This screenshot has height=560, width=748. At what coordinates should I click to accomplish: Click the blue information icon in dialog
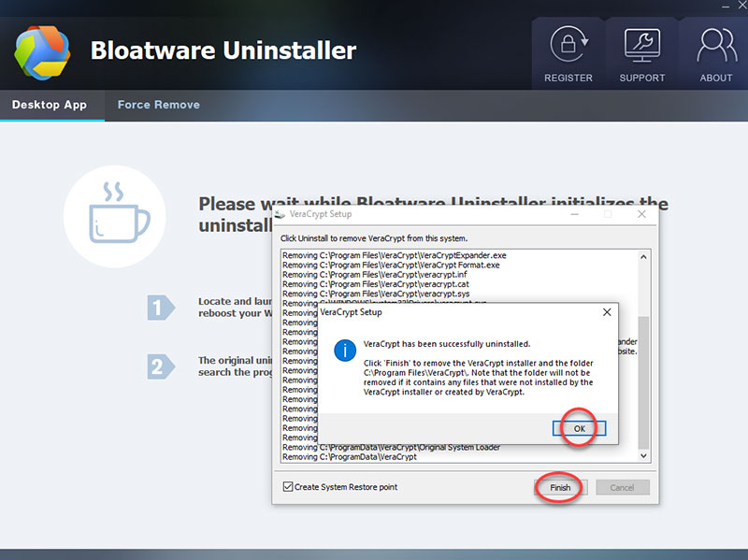pyautogui.click(x=345, y=351)
